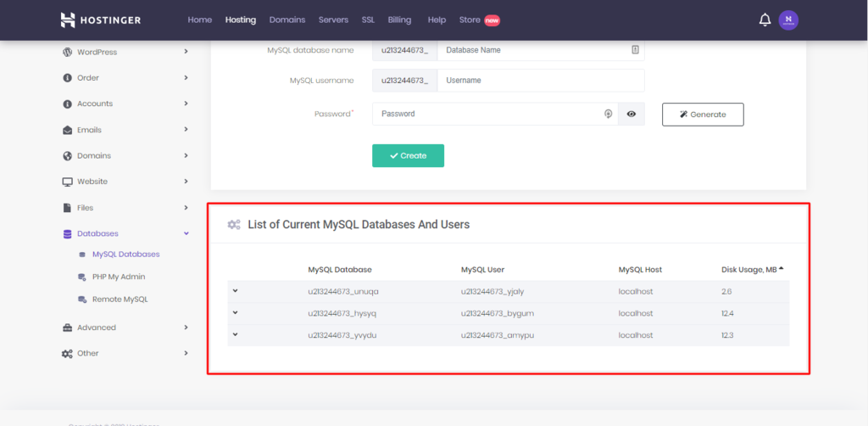Click the 2.6 disk usage value
The height and width of the screenshot is (426, 868).
(726, 291)
